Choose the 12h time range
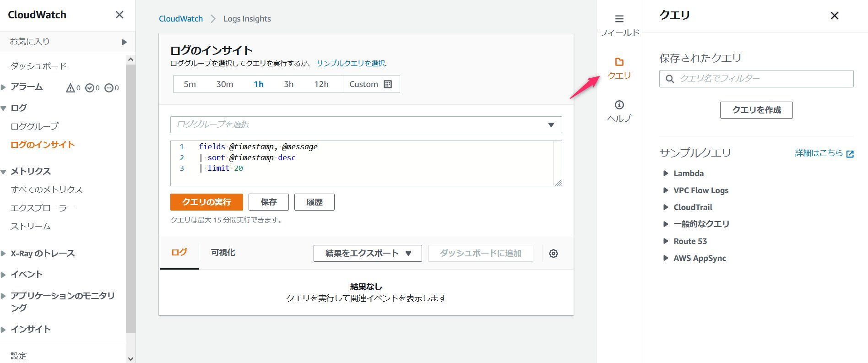 pos(321,84)
